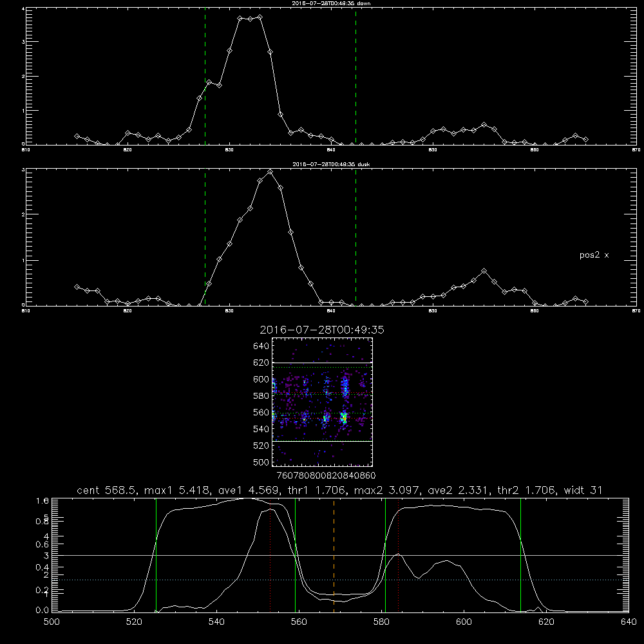Viewport: 644px width, 644px height.
Task: Click the solid white line near 619 in heatmap
Action: coord(323,363)
